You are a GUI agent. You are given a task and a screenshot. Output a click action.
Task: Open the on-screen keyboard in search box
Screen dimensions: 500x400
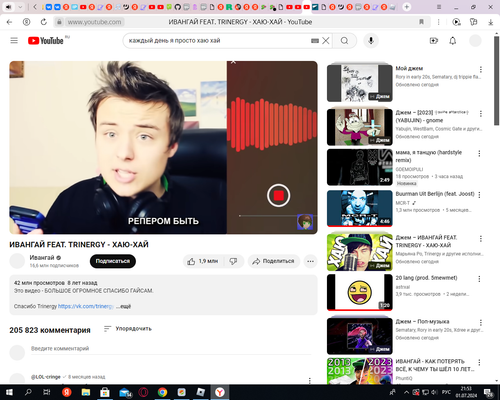click(x=315, y=41)
